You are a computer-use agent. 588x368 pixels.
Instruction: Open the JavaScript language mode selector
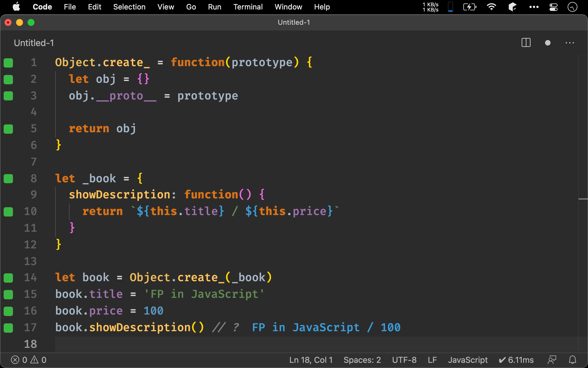pos(468,360)
